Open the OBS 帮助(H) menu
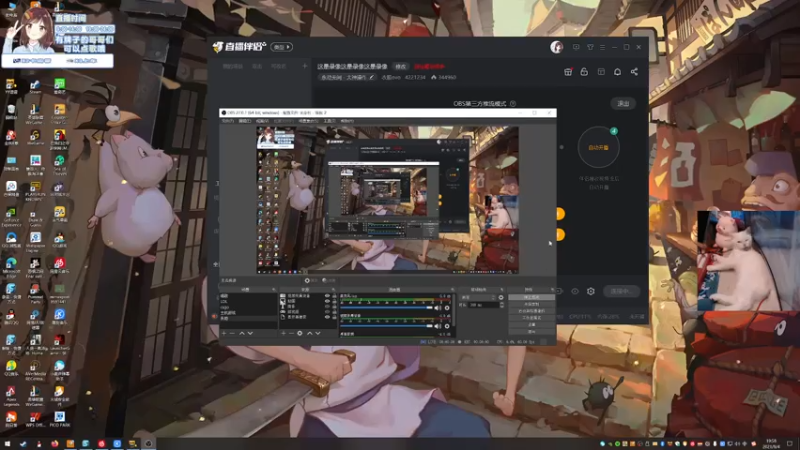The width and height of the screenshot is (800, 450). pyautogui.click(x=347, y=121)
